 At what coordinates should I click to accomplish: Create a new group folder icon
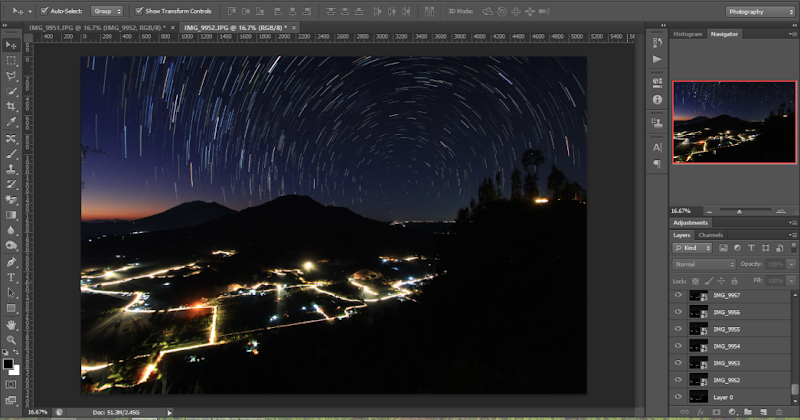[748, 412]
